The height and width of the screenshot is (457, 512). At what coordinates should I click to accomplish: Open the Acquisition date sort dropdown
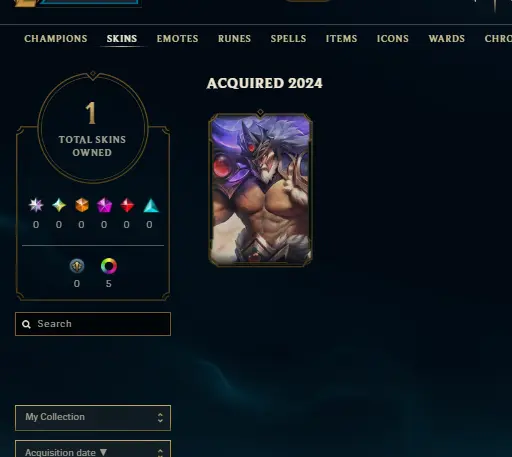coord(93,449)
